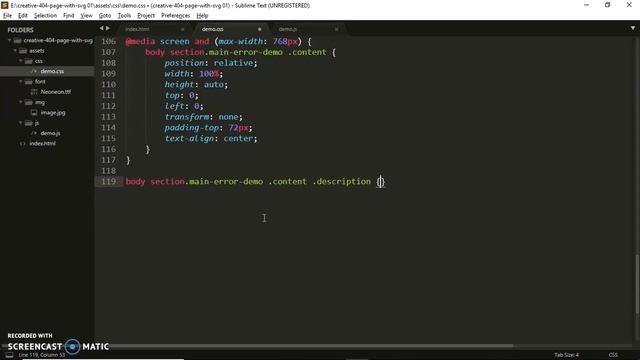Open the Find menu
This screenshot has height=360, width=640.
[69, 16]
